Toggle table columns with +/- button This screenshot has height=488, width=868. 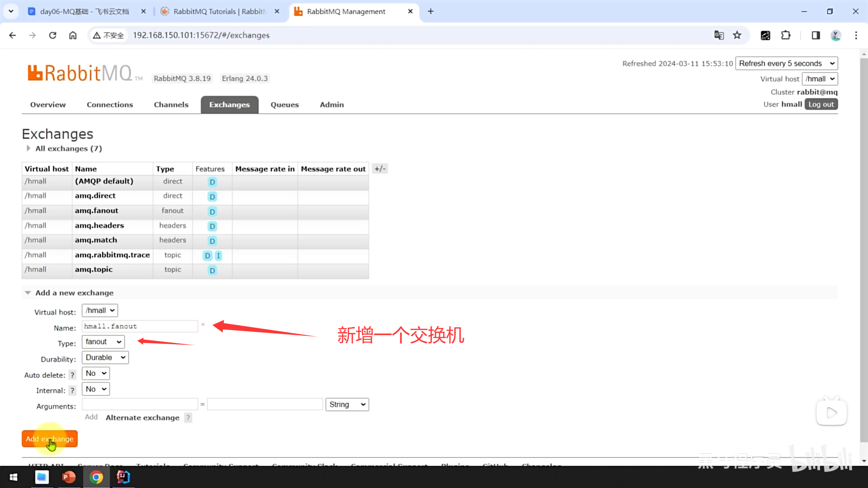coord(380,169)
